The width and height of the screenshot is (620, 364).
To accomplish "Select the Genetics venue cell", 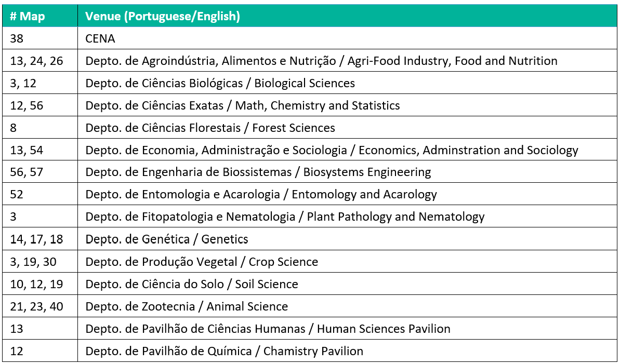I will point(167,239).
